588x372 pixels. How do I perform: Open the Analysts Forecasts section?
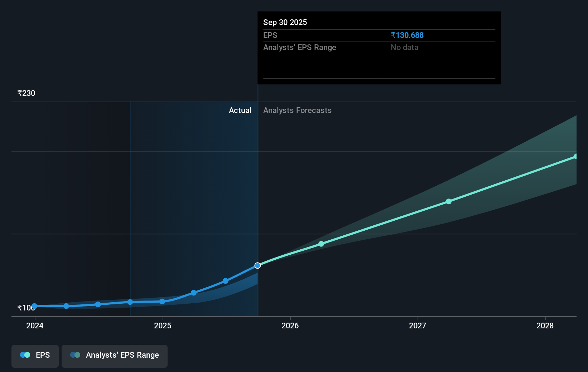pos(297,110)
